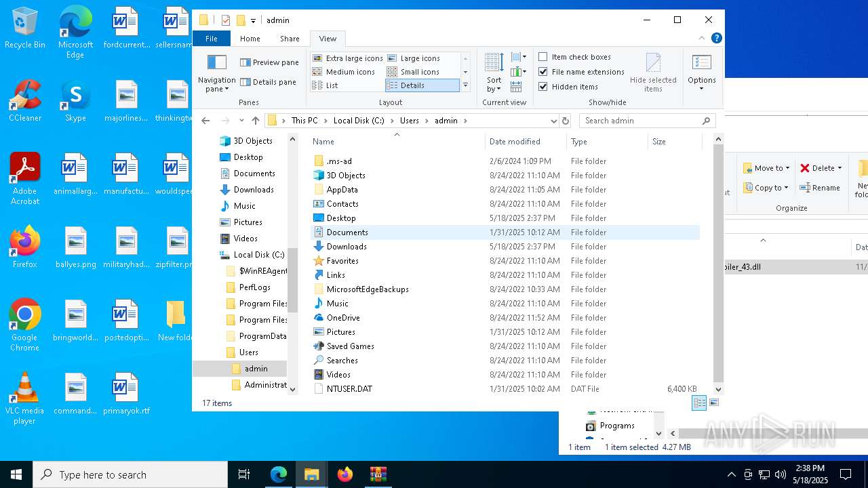
Task: Select PerfLogs in navigation tree
Action: tap(255, 287)
